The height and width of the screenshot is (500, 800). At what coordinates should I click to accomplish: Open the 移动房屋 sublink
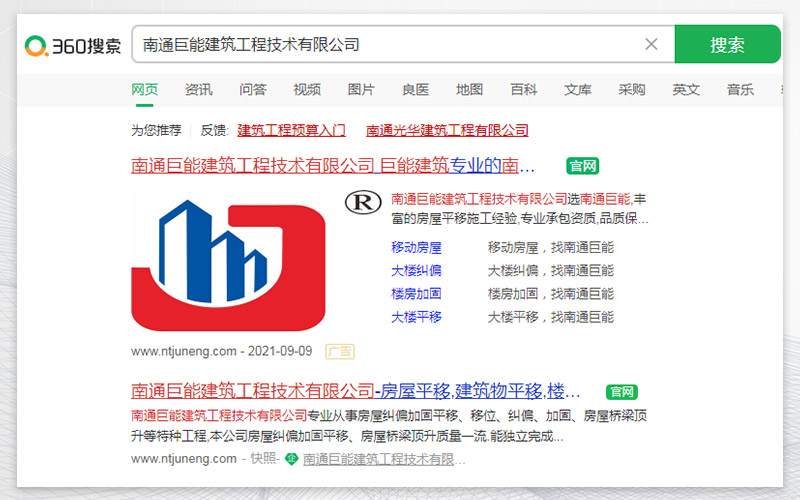coord(416,247)
